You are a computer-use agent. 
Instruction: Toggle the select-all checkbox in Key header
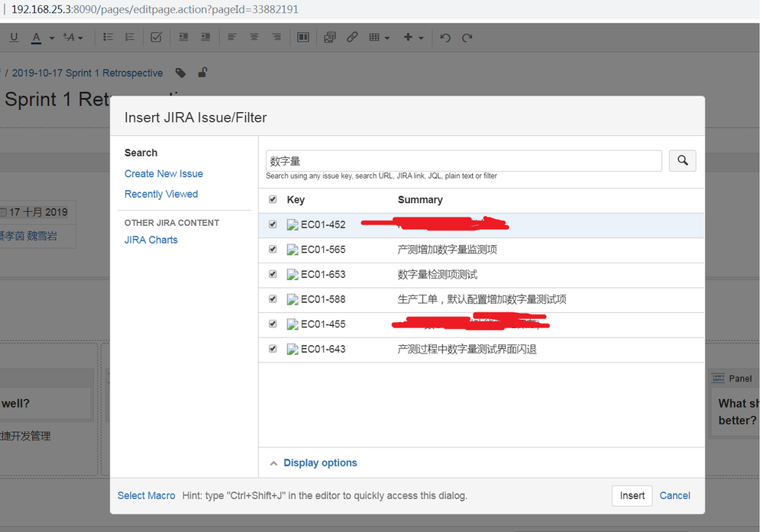273,199
